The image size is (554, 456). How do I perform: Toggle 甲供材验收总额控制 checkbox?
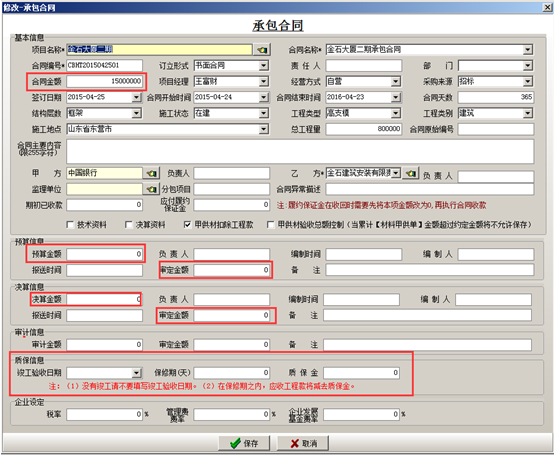[x=271, y=225]
